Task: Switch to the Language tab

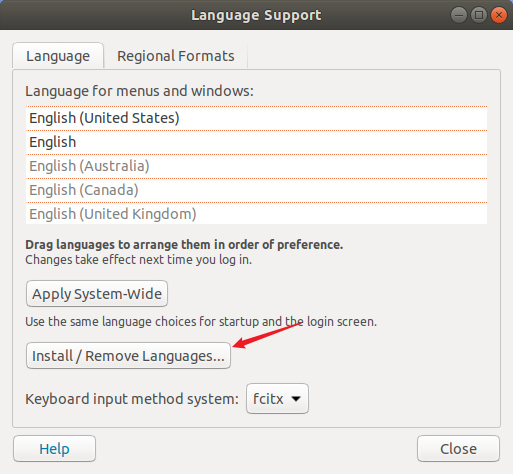Action: coord(58,56)
